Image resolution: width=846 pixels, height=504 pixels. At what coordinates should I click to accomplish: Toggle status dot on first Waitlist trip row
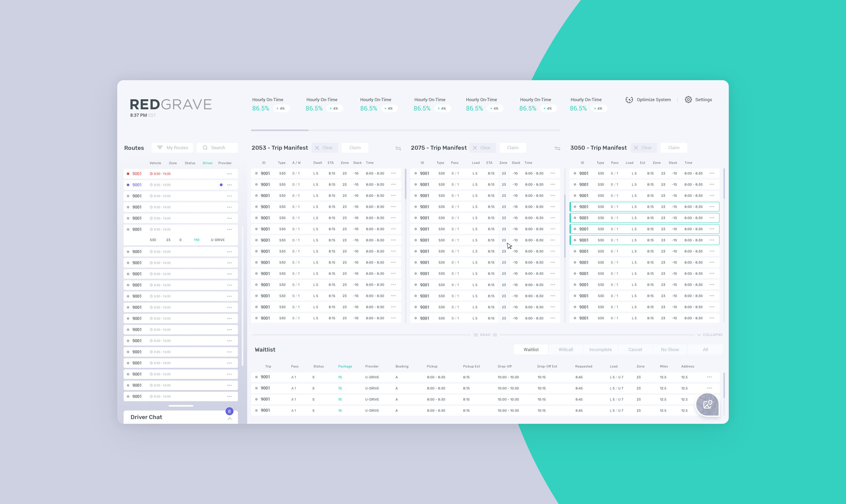pos(256,377)
